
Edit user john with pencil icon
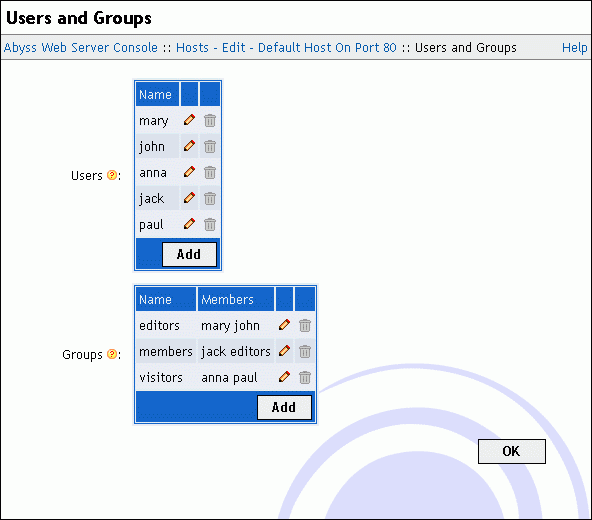click(x=189, y=146)
